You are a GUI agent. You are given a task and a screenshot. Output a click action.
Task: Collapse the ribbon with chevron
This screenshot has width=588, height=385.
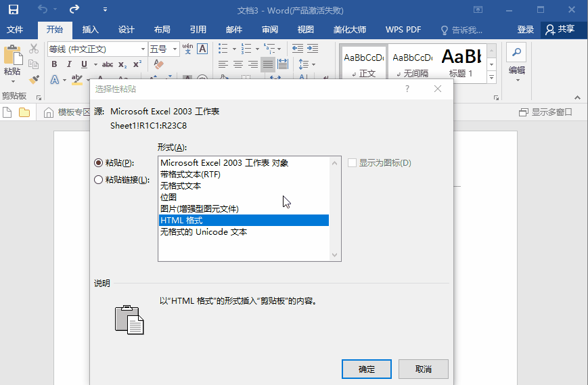577,98
